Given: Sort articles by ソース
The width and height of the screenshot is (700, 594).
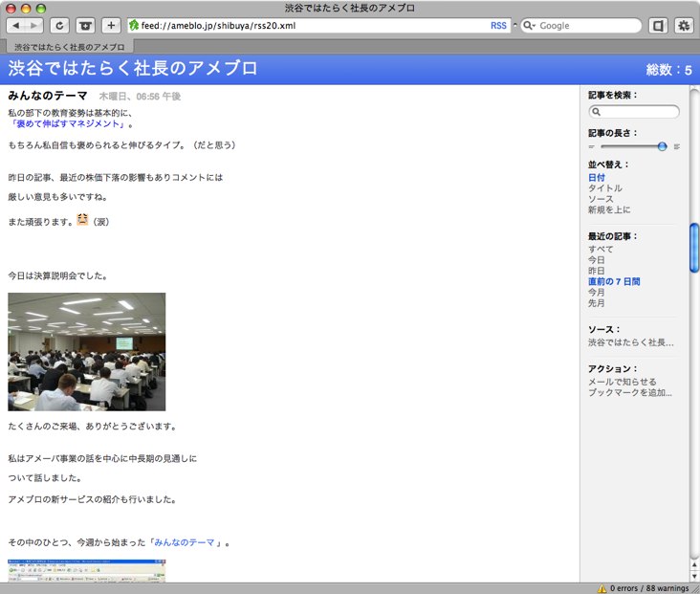Looking at the screenshot, I should (601, 199).
